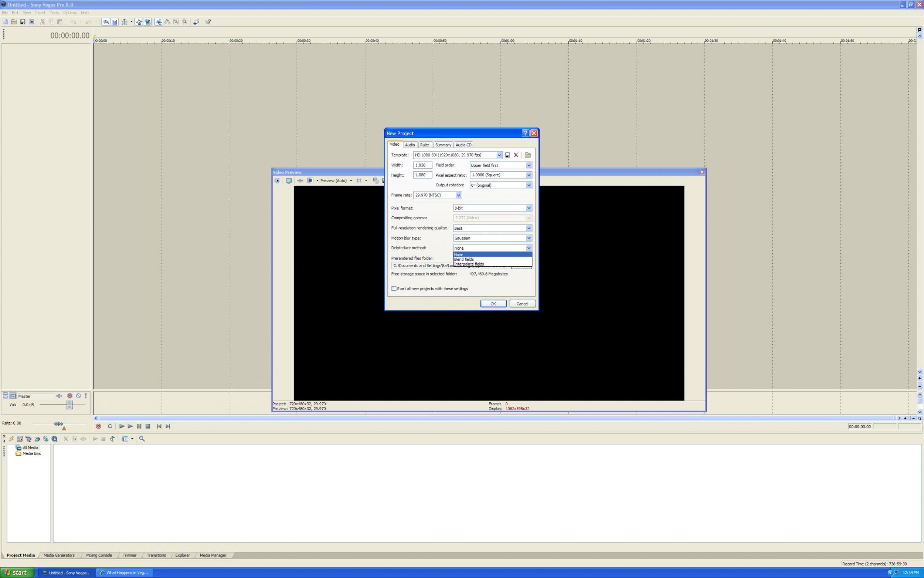Enable 'Start all new projects with these settings'
This screenshot has height=578, width=924.
(x=394, y=288)
